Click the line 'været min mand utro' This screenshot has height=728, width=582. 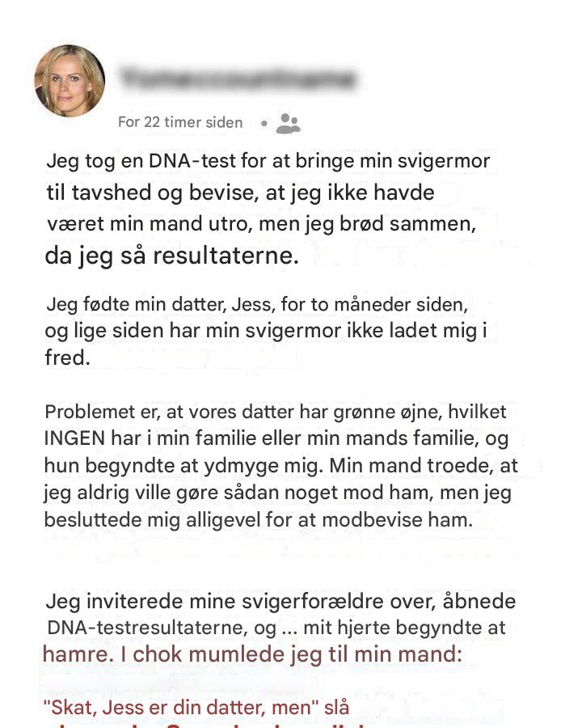click(261, 224)
